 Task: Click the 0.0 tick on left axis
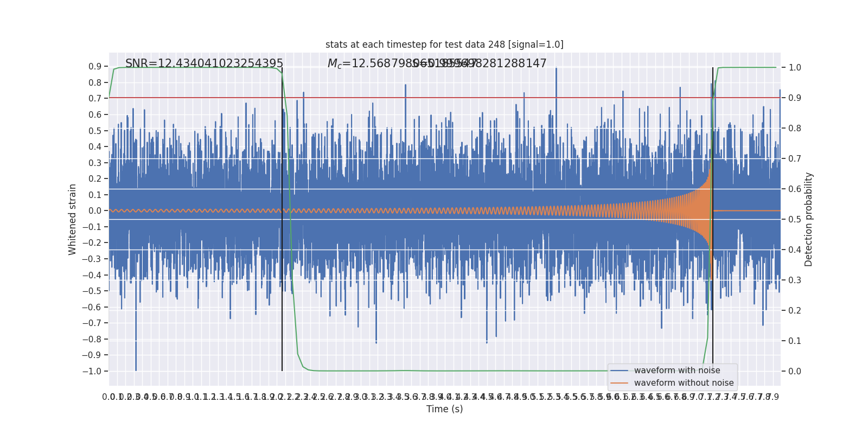[95, 210]
